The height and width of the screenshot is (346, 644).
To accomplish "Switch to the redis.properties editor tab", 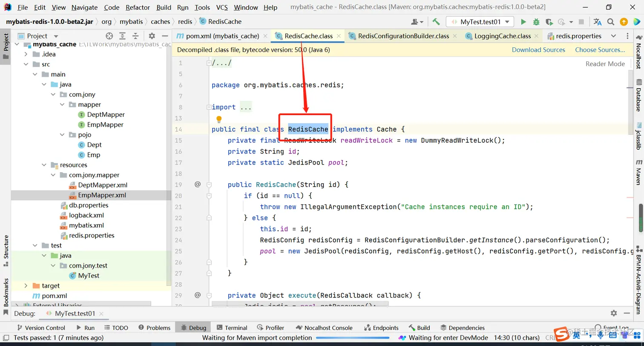I will [x=574, y=36].
